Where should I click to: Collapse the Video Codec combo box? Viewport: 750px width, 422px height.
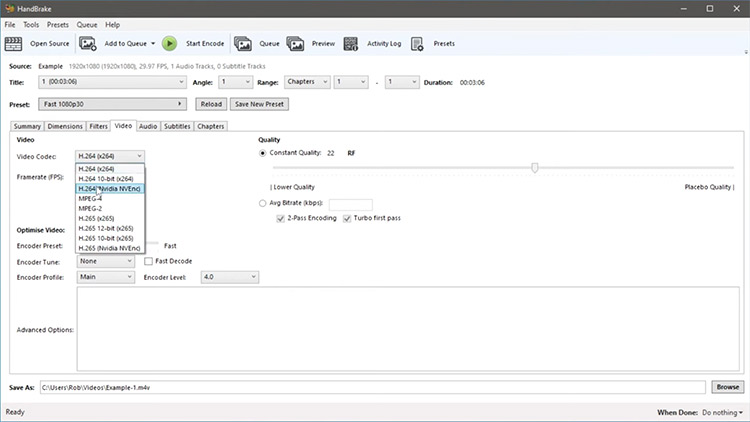click(110, 156)
